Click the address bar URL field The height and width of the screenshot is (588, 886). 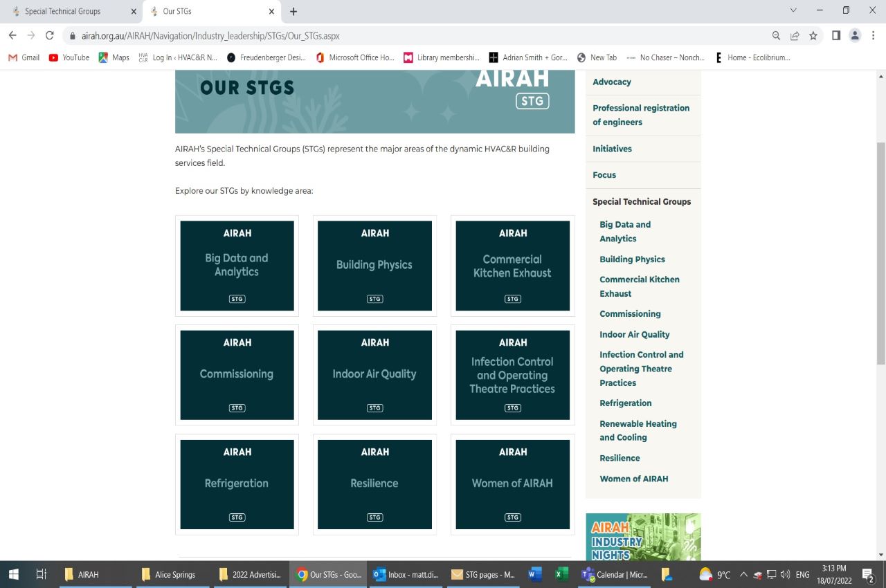(x=415, y=35)
